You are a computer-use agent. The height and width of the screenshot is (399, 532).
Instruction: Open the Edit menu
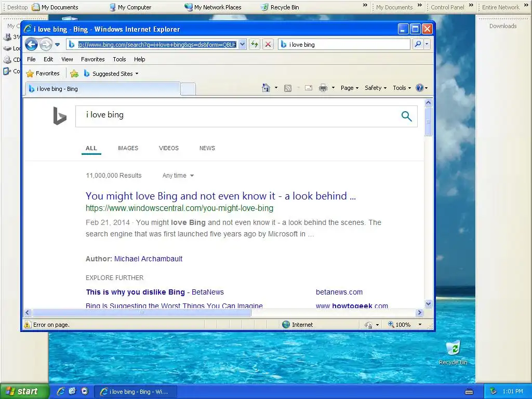(48, 59)
